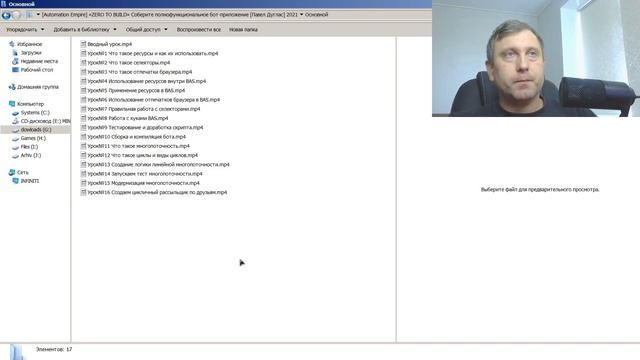Open the Избранное favorites star icon
Image resolution: width=640 pixels, height=360 pixels.
point(12,44)
